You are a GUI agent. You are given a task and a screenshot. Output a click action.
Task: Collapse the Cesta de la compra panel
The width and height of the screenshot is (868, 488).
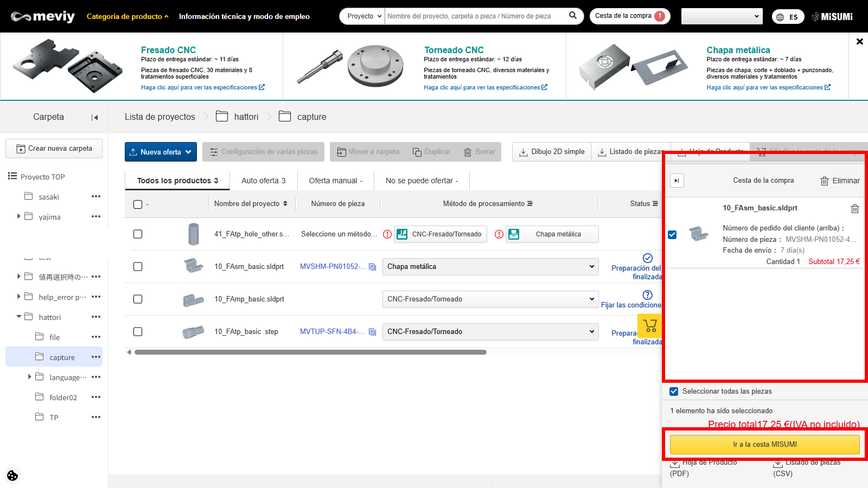tap(676, 181)
